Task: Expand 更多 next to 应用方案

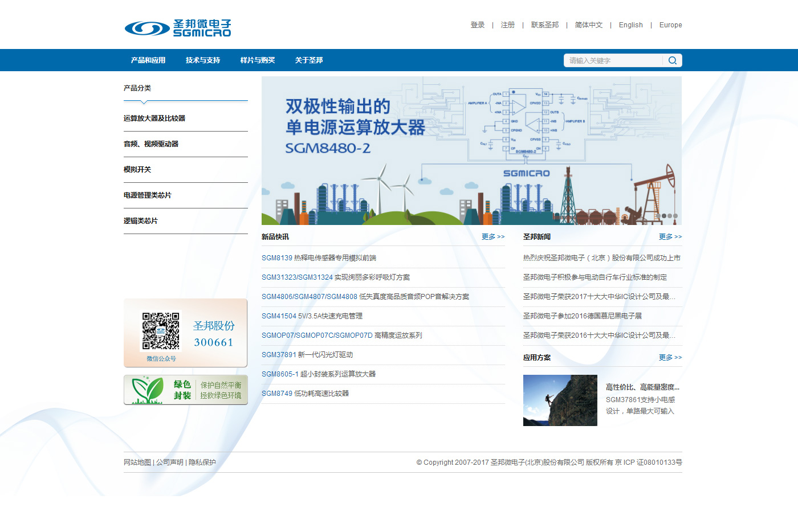Action: pyautogui.click(x=670, y=358)
